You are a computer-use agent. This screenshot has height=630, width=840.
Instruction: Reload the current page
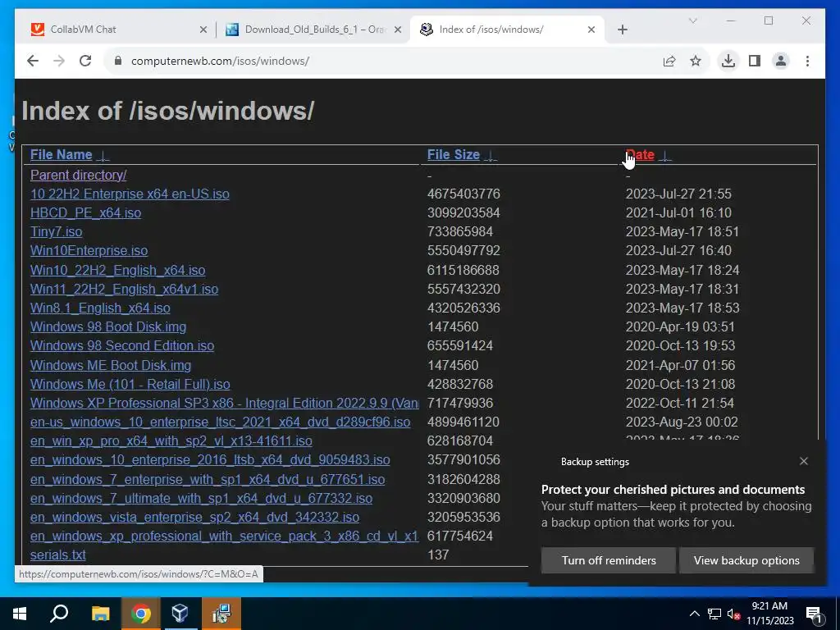[x=85, y=61]
